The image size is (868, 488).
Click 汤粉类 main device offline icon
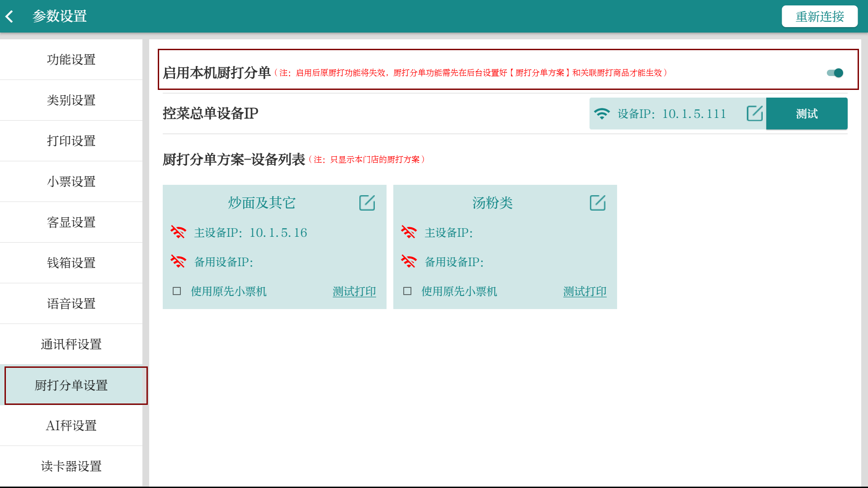point(409,232)
